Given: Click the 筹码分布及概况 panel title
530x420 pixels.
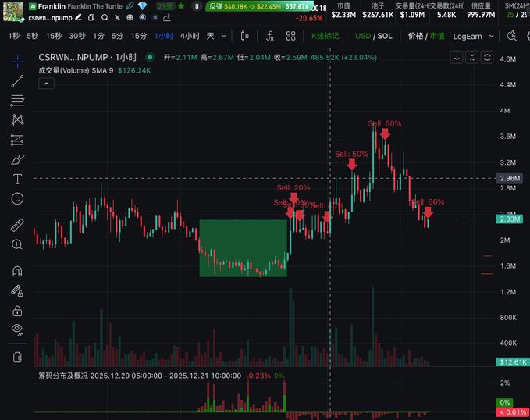Looking at the screenshot, I should (x=63, y=376).
